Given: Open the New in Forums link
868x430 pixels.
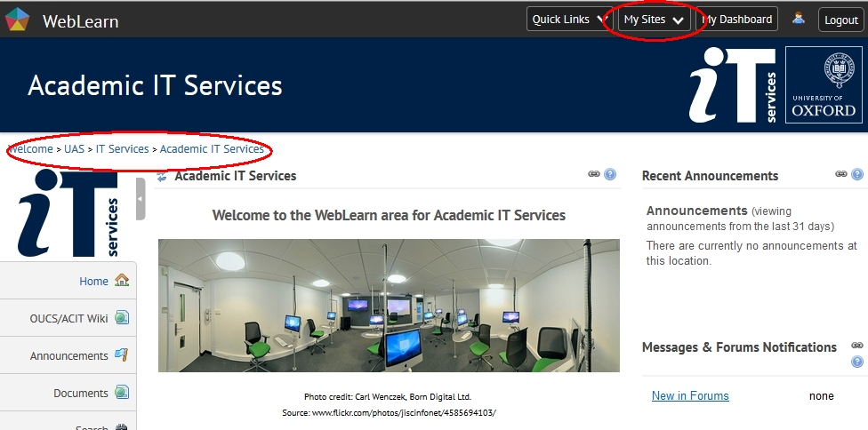Looking at the screenshot, I should point(690,396).
